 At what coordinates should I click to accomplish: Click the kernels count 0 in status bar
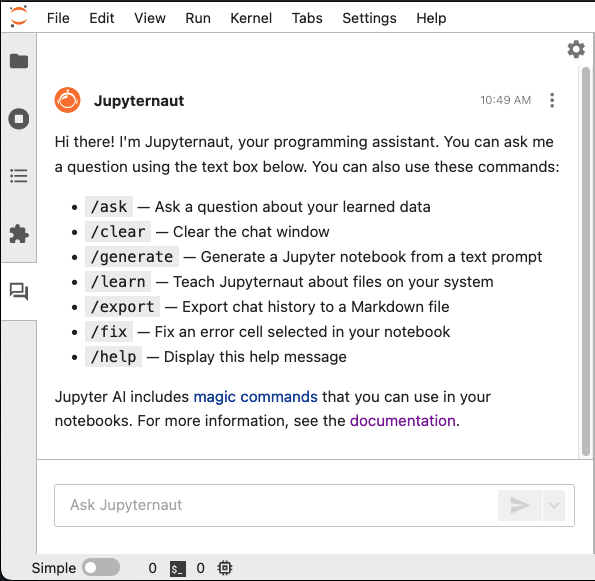(x=200, y=568)
